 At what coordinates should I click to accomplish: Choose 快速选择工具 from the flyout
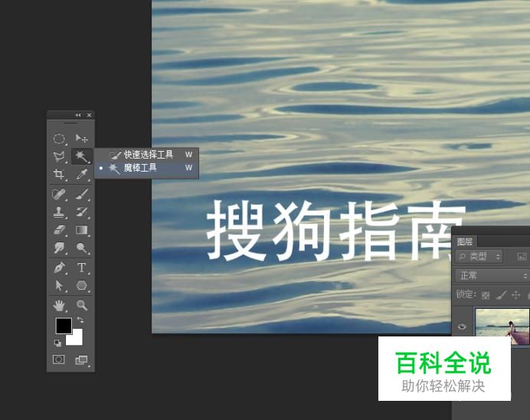pos(146,155)
